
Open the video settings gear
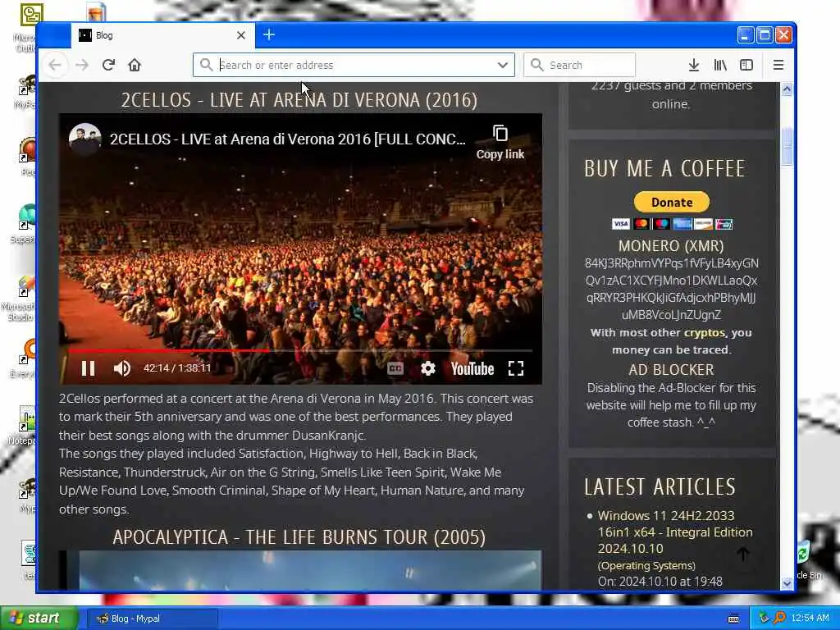(428, 368)
